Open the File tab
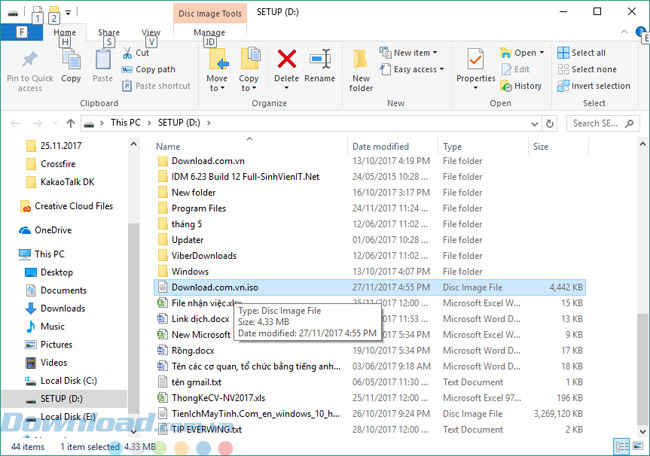This screenshot has width=650, height=456. [22, 32]
